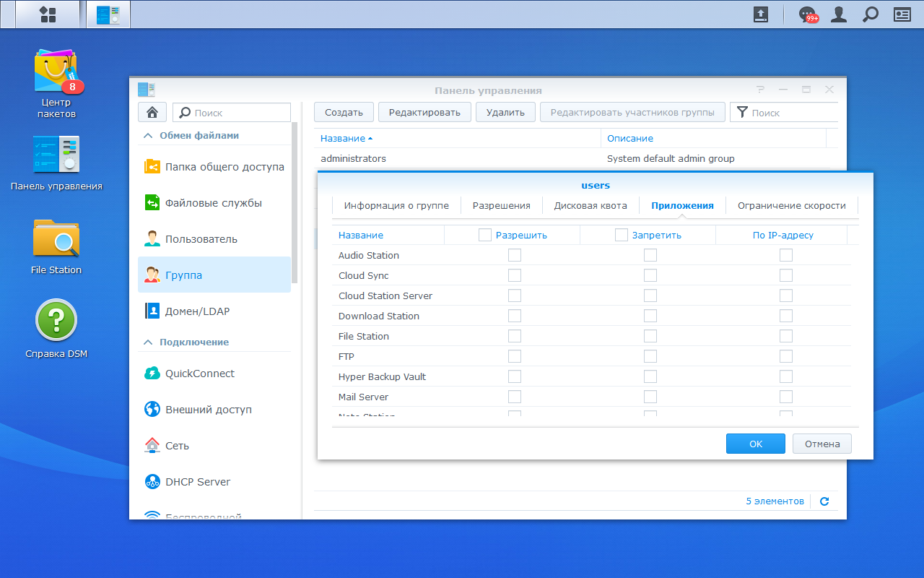Viewport: 924px width, 578px height.
Task: Open Control Panel help question mark
Action: 760,90
